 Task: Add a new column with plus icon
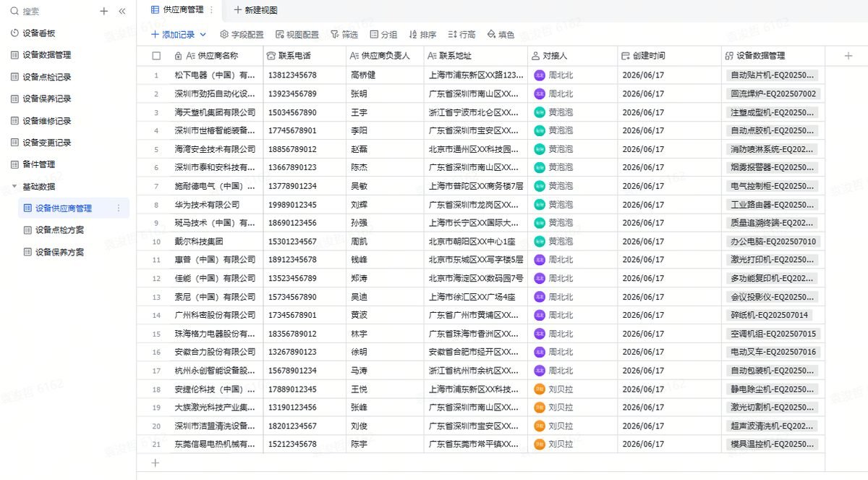[848, 56]
